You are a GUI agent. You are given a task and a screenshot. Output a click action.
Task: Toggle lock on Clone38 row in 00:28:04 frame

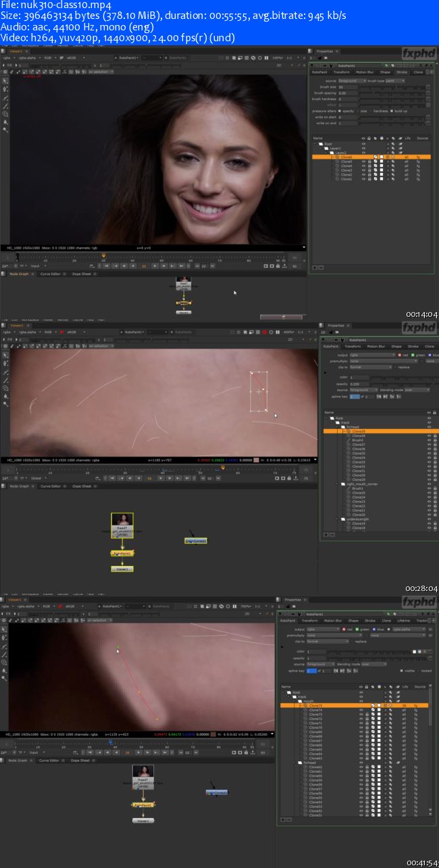(x=435, y=436)
